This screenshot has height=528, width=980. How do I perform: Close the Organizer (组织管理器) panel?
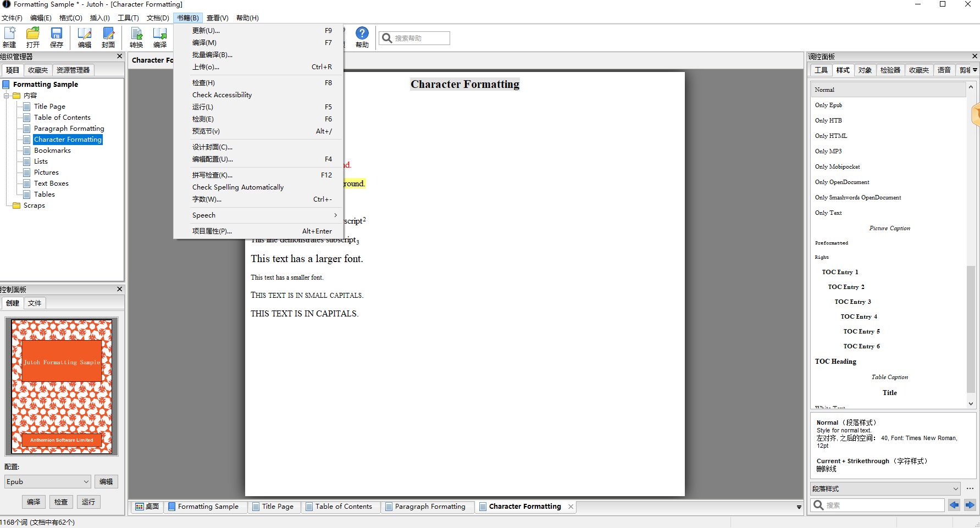(120, 57)
